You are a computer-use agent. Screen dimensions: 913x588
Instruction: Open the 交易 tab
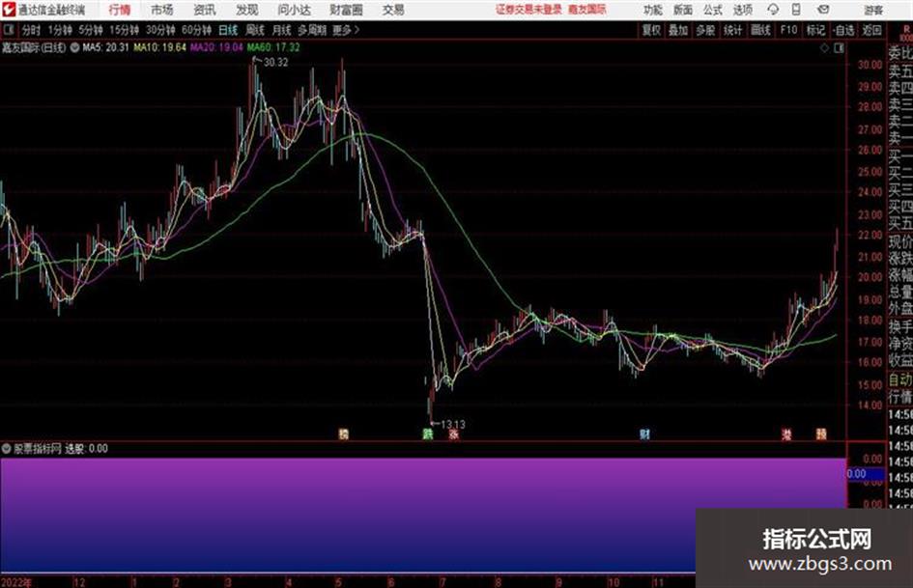coord(393,10)
